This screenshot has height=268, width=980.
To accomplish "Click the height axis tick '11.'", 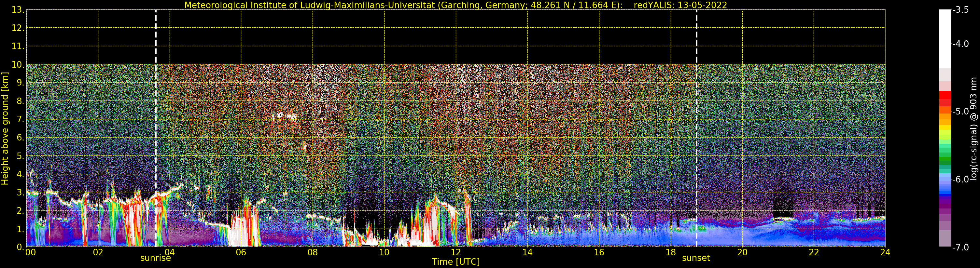I will click(18, 47).
